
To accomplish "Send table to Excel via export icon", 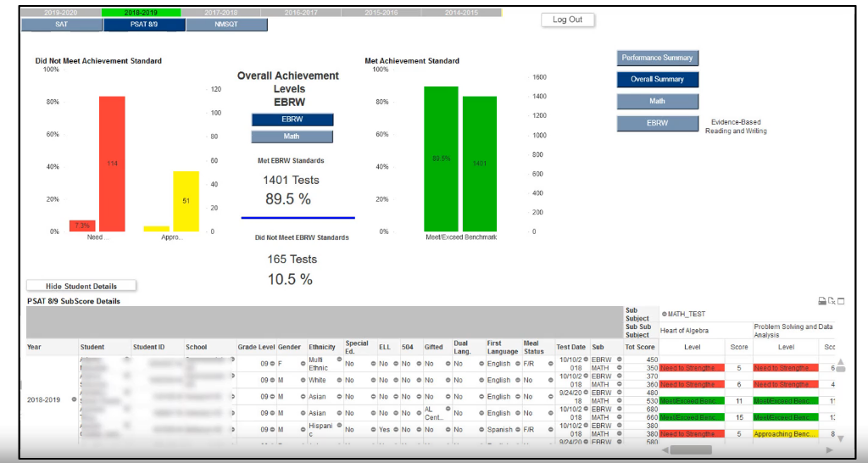I will pyautogui.click(x=832, y=301).
